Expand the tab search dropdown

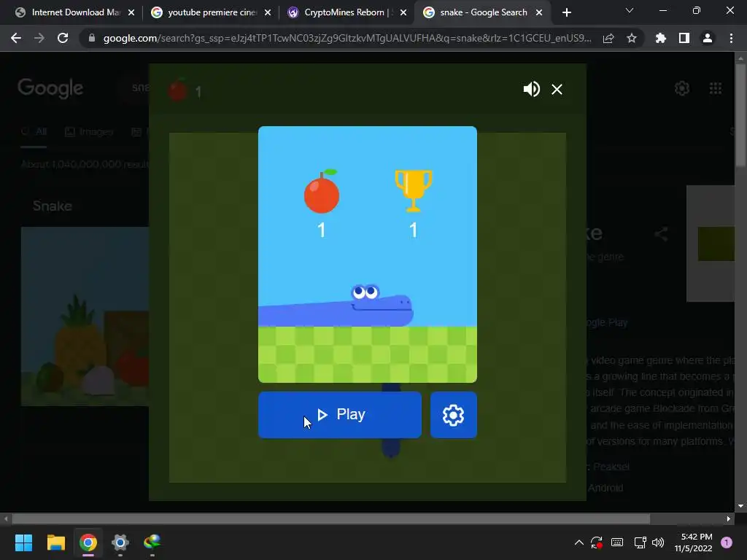tap(630, 10)
